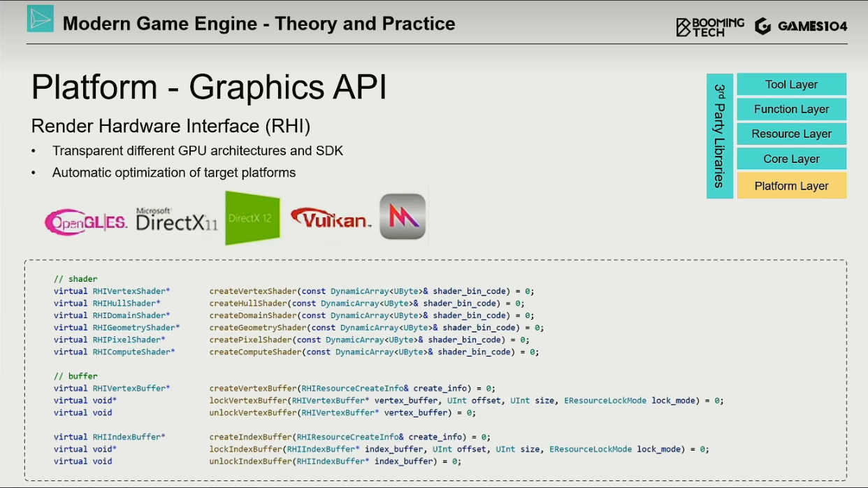Click the RHIHullShader* return type

(126, 303)
